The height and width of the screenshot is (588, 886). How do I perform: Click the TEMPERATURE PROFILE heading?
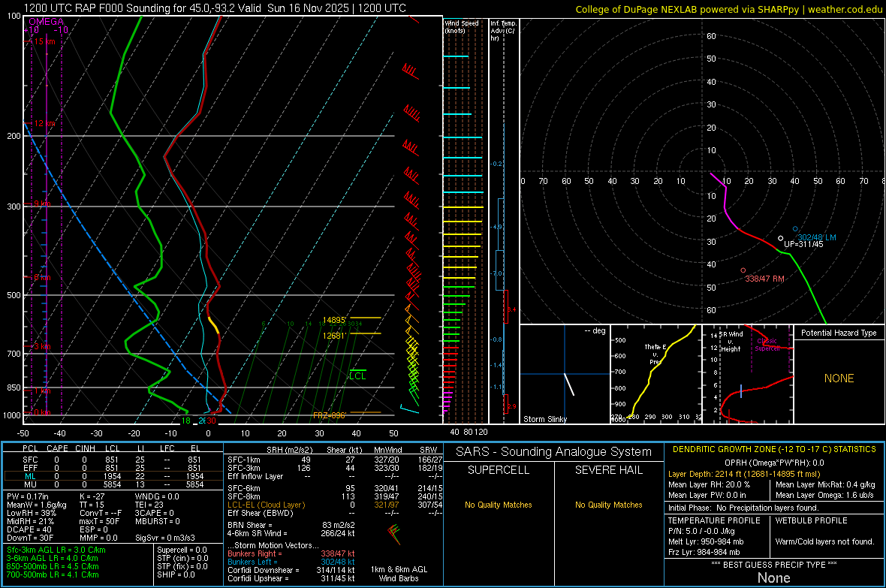click(x=714, y=520)
